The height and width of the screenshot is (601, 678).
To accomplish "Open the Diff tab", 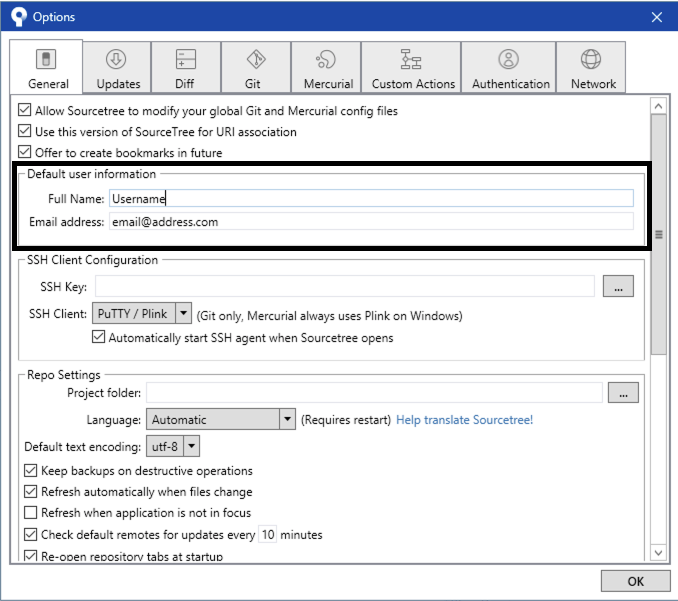I will (x=186, y=67).
